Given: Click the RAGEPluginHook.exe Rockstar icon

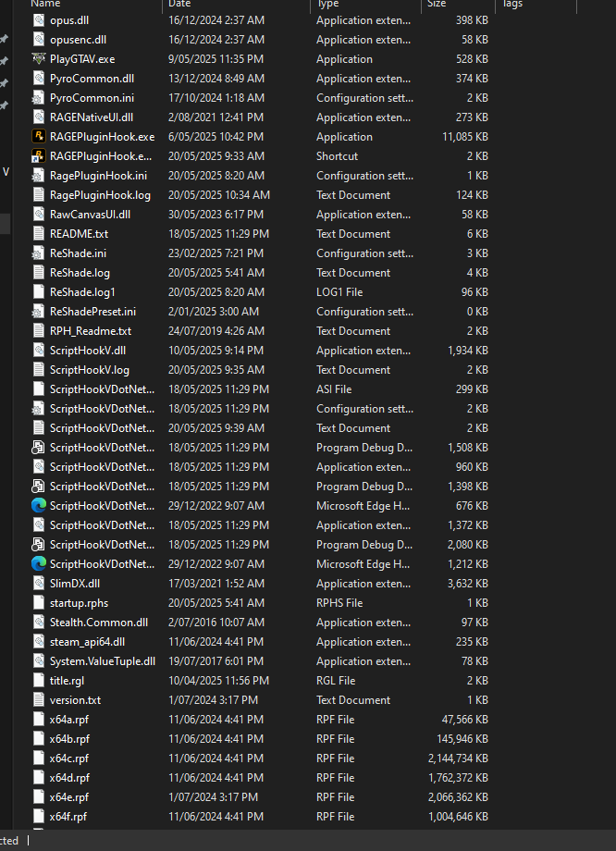Looking at the screenshot, I should coord(39,137).
